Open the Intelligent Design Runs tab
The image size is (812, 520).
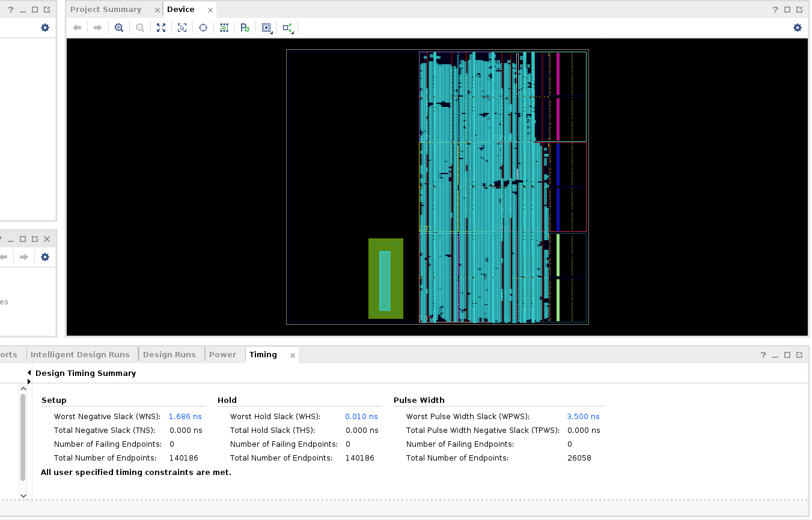[x=84, y=355]
